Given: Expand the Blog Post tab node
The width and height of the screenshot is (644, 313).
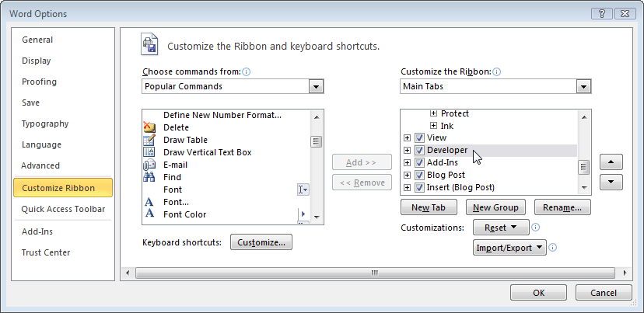Looking at the screenshot, I should click(x=407, y=175).
